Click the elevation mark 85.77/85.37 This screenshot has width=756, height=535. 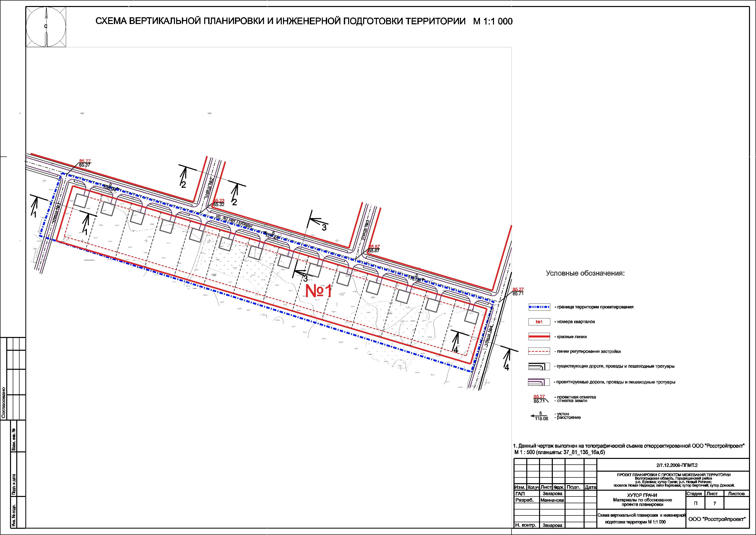click(85, 163)
